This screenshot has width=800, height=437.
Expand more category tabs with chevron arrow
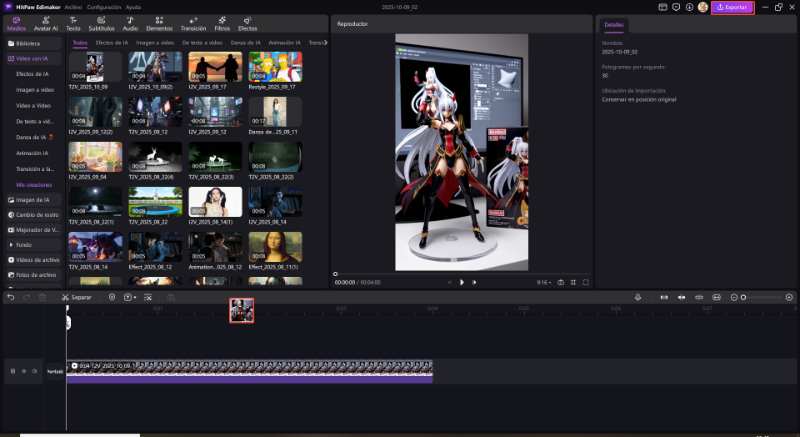coord(324,43)
